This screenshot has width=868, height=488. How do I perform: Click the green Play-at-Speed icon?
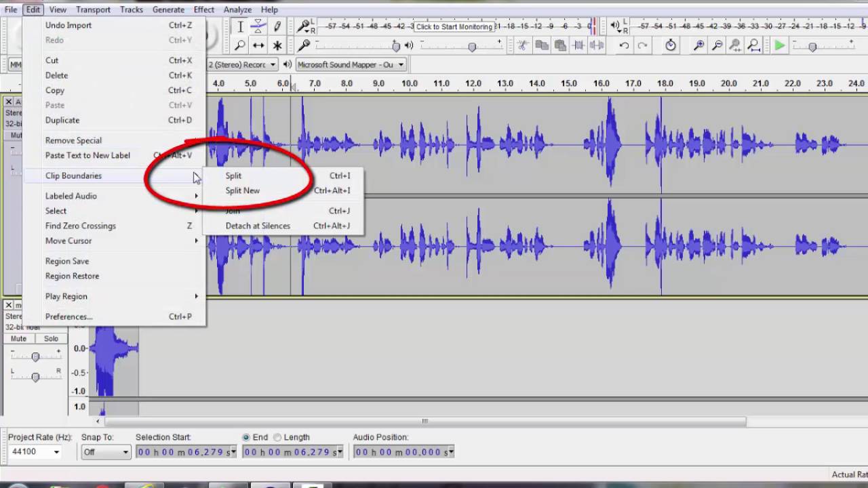(x=780, y=45)
